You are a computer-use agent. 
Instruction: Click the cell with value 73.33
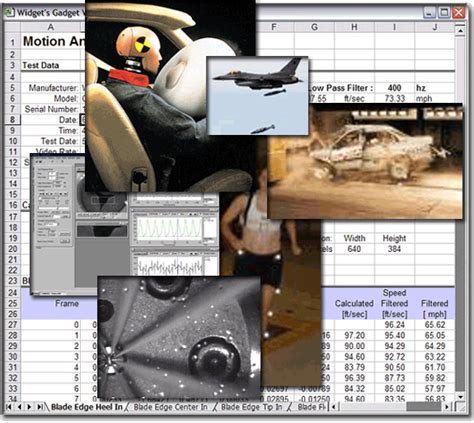pos(395,99)
